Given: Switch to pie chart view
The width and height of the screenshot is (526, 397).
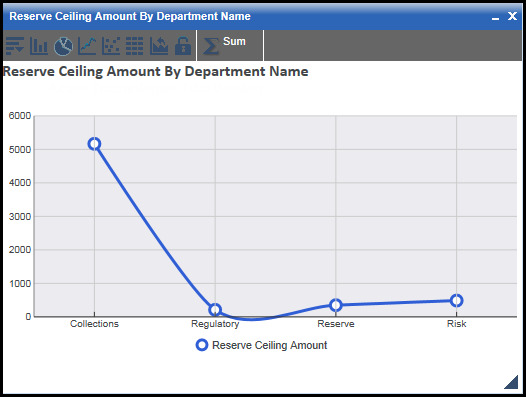Looking at the screenshot, I should 63,46.
